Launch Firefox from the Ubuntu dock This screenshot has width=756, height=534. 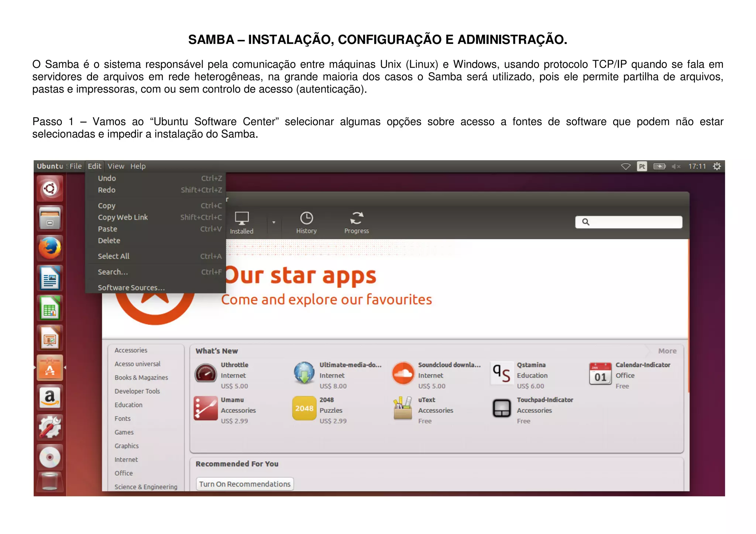[x=50, y=248]
